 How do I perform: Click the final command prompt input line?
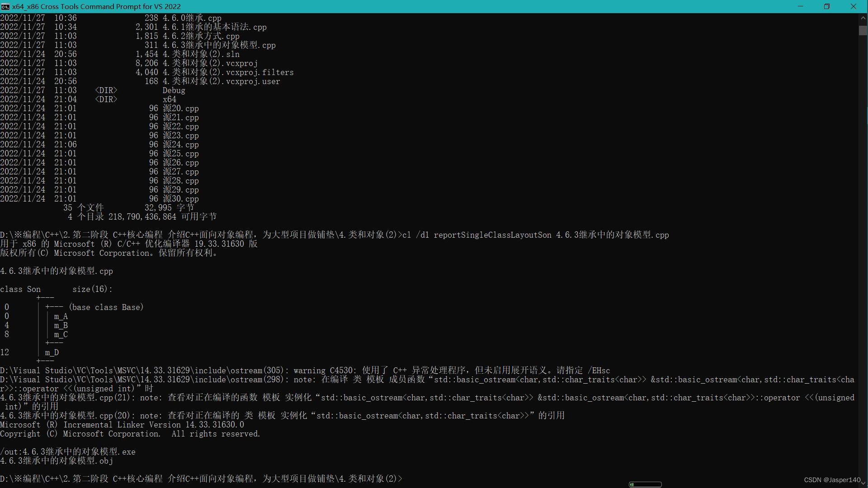(x=201, y=479)
